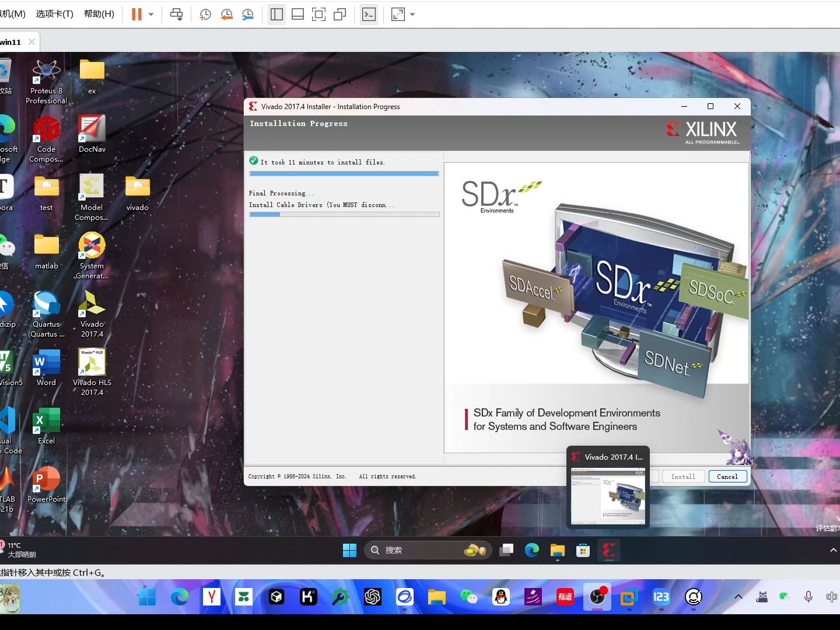840x630 pixels.
Task: Switch to Unity mode icon
Action: tap(339, 14)
